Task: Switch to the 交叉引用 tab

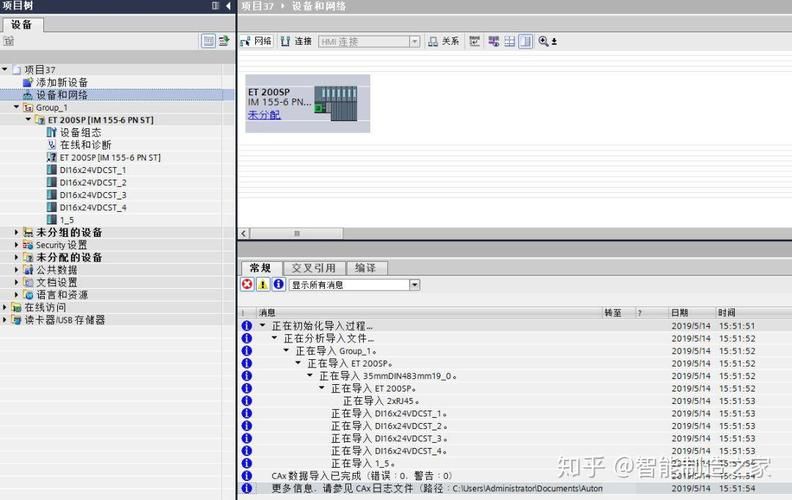Action: click(314, 268)
